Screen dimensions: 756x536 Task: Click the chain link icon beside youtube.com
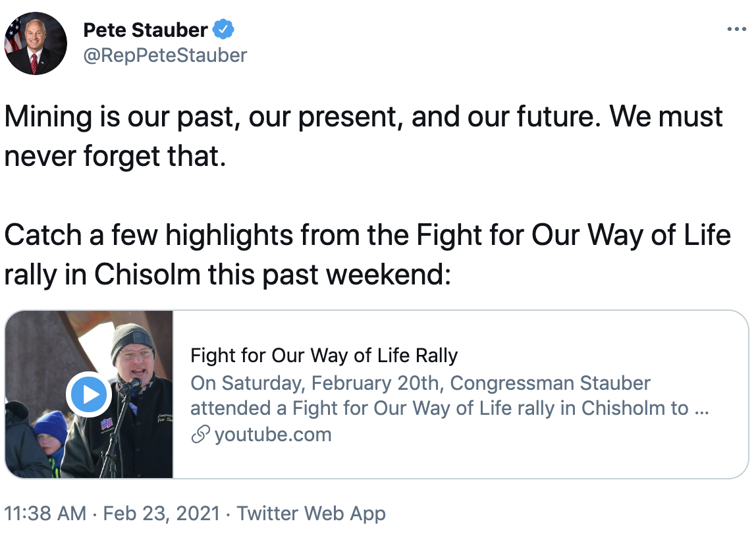point(200,435)
